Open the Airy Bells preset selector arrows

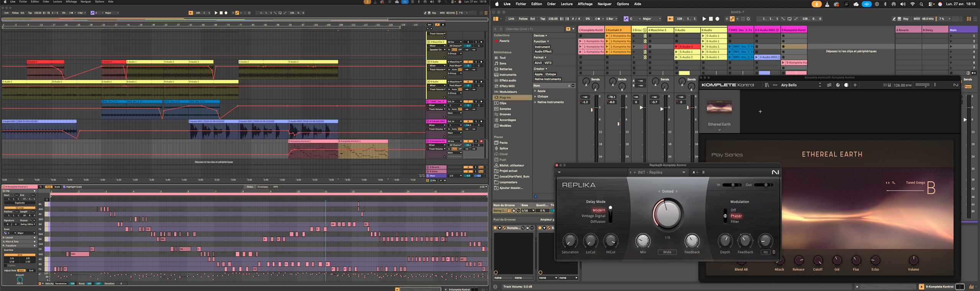click(820, 85)
